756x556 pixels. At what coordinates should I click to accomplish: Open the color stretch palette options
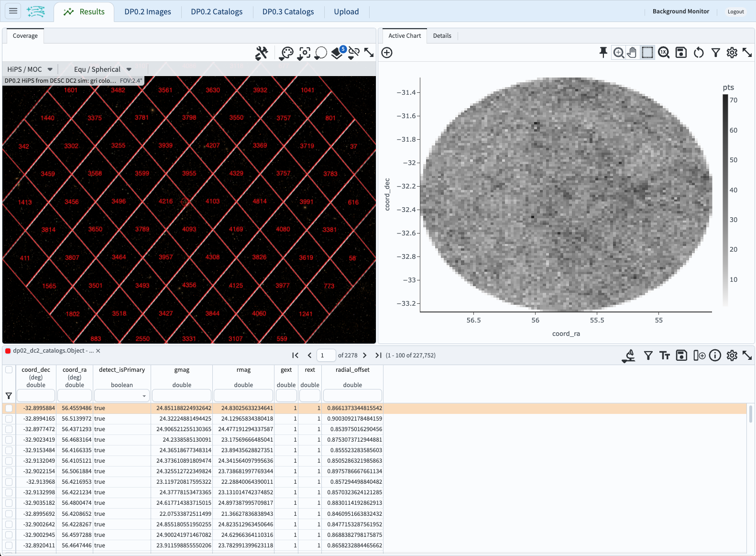tap(286, 53)
